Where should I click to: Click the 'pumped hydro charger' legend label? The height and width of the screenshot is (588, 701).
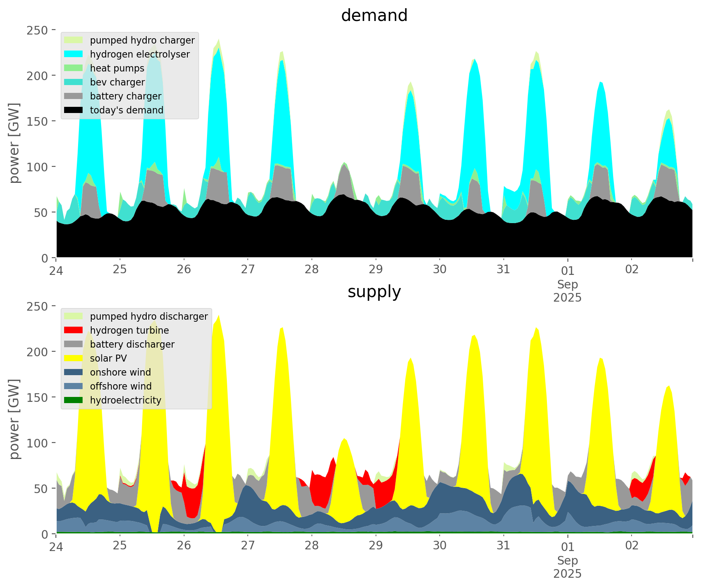[142, 40]
